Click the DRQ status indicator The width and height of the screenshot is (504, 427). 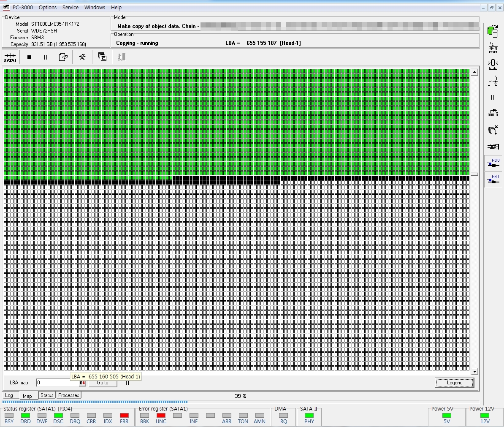click(75, 416)
